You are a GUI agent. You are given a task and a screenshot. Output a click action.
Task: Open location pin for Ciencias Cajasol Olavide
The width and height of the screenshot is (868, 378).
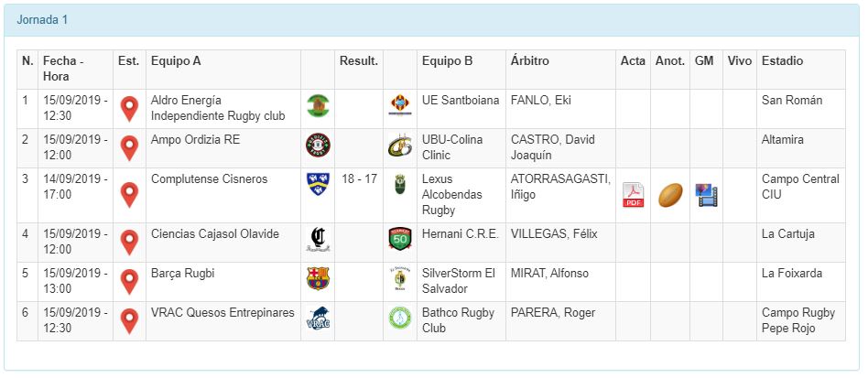click(x=130, y=243)
